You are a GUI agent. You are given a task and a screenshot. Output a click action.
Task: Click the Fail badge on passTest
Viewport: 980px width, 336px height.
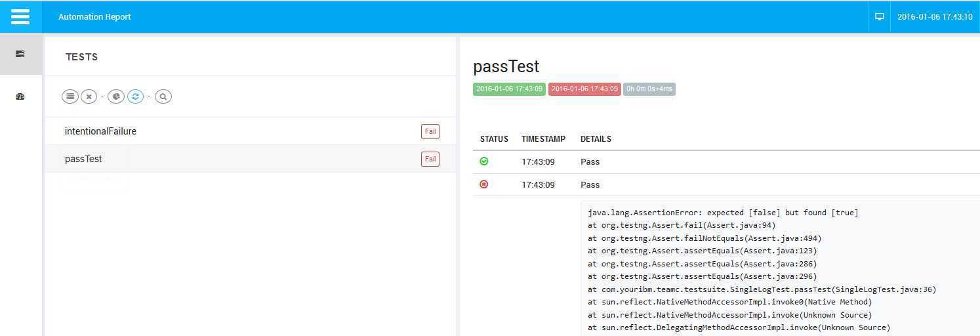click(430, 159)
